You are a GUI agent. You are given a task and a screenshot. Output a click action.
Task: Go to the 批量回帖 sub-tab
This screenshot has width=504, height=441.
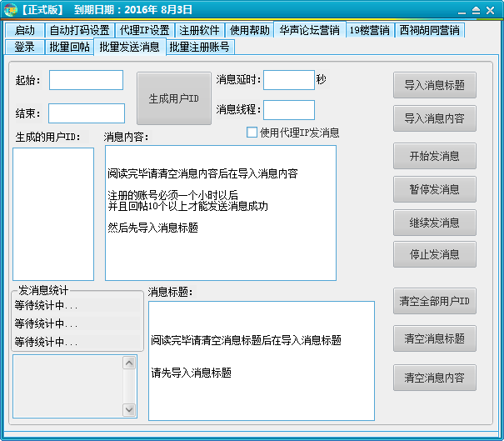[x=69, y=47]
